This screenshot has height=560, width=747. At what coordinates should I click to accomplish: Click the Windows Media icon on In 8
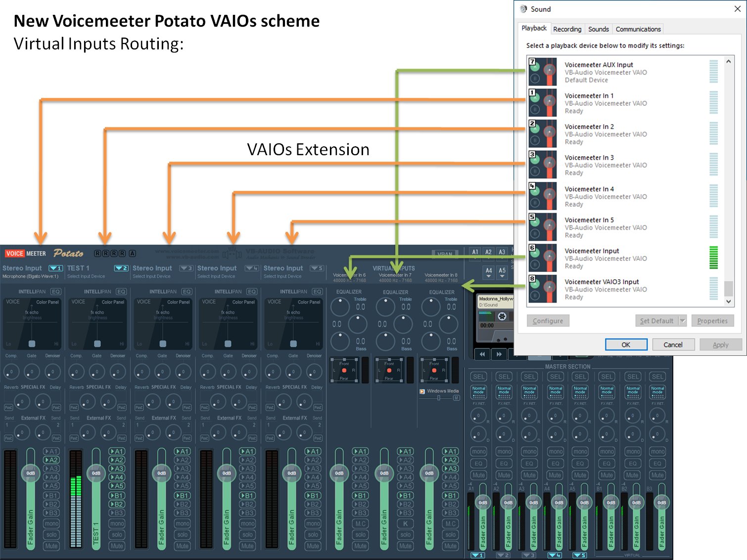(x=422, y=391)
